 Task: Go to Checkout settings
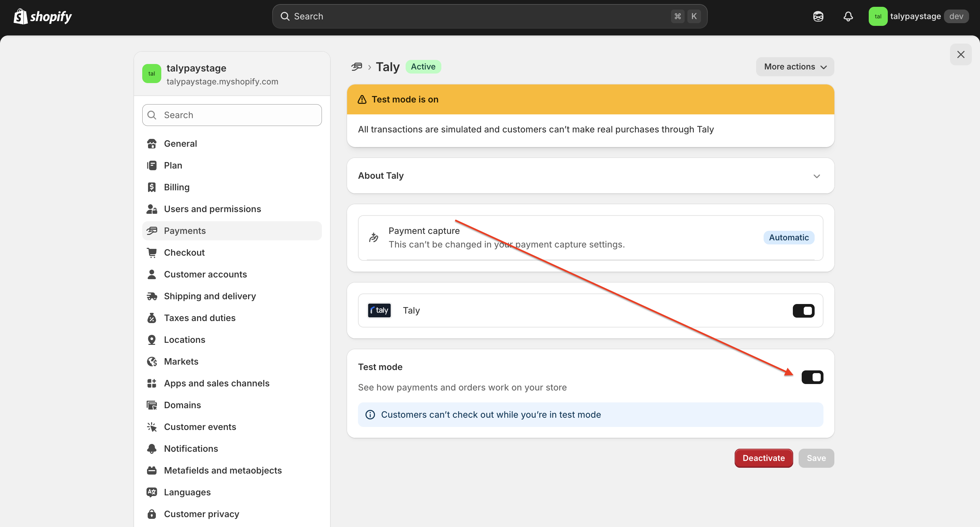[184, 253]
